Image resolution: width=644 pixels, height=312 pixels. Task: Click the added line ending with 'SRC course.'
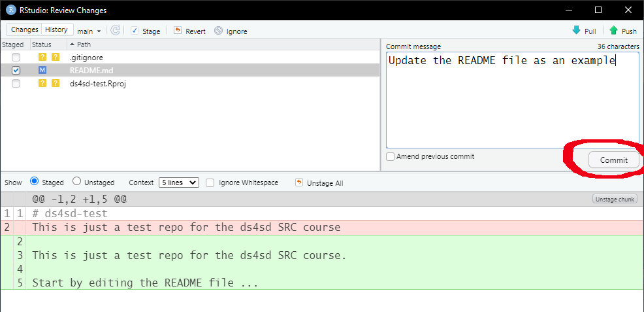[x=322, y=255]
